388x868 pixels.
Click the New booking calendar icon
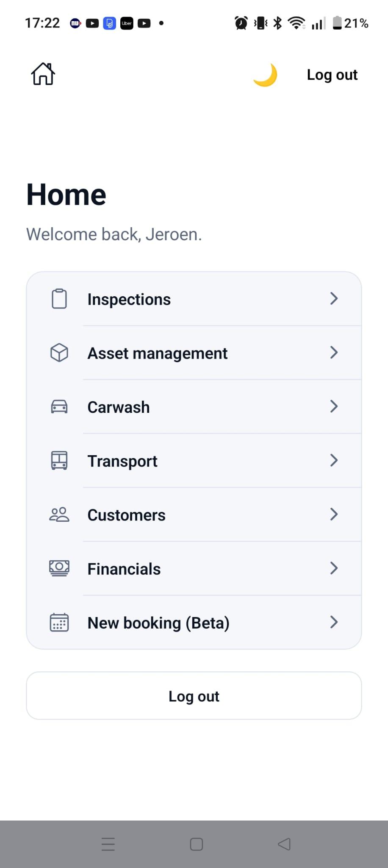[59, 622]
